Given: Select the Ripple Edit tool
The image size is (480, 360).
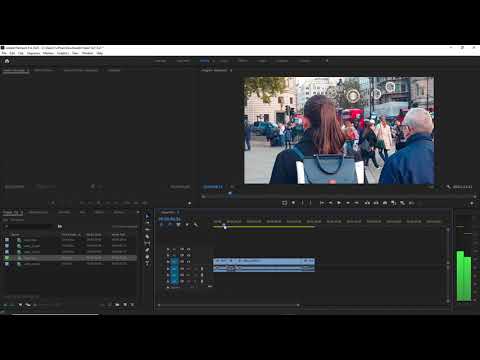Looking at the screenshot, I should 147,230.
